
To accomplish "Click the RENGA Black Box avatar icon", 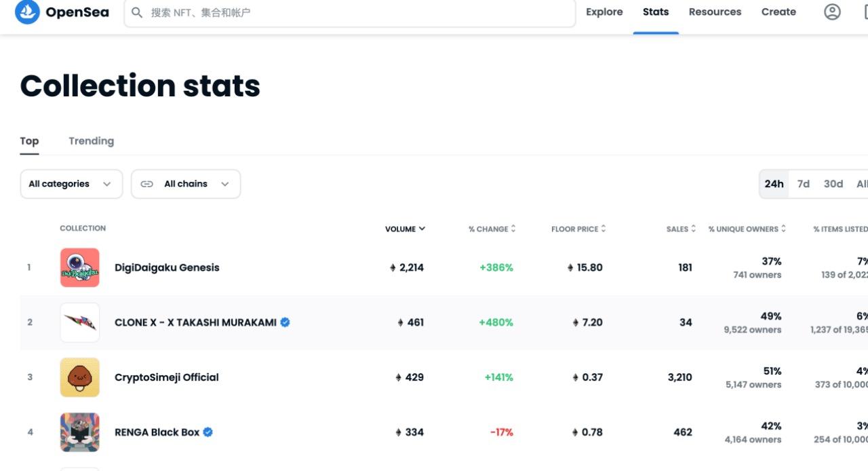I will (79, 432).
